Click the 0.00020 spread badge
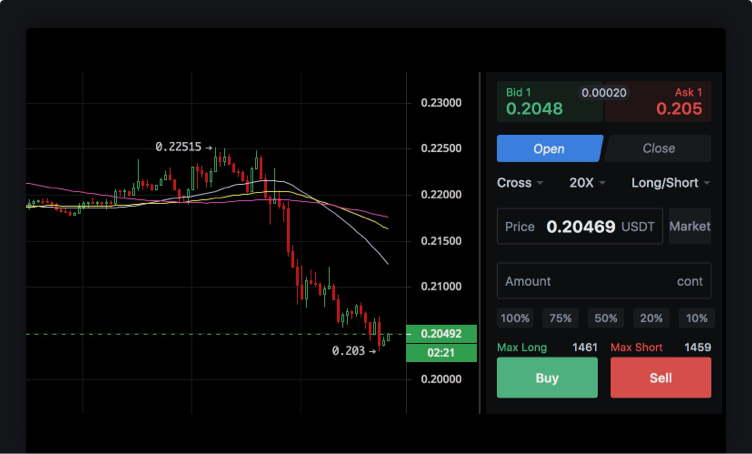 pos(604,93)
